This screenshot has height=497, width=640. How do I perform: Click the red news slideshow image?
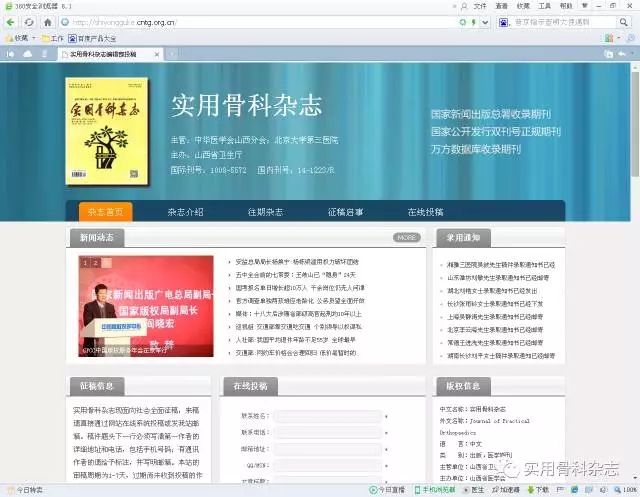point(146,306)
